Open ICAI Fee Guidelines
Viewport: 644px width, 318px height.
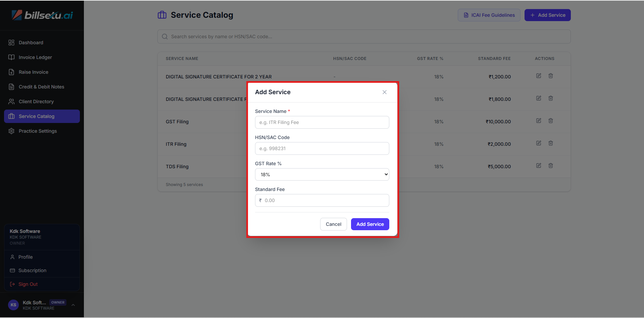pyautogui.click(x=489, y=15)
